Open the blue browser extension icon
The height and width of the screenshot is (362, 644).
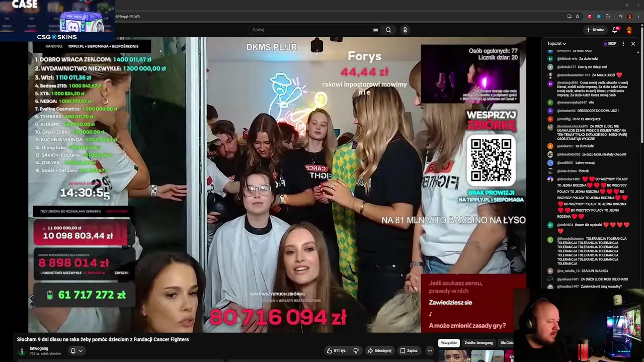point(598,16)
